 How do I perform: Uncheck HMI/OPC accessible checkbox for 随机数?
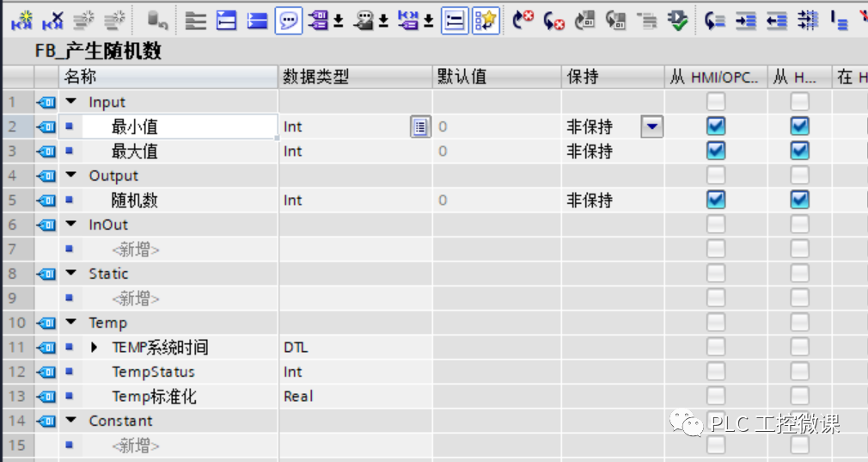[x=716, y=200]
